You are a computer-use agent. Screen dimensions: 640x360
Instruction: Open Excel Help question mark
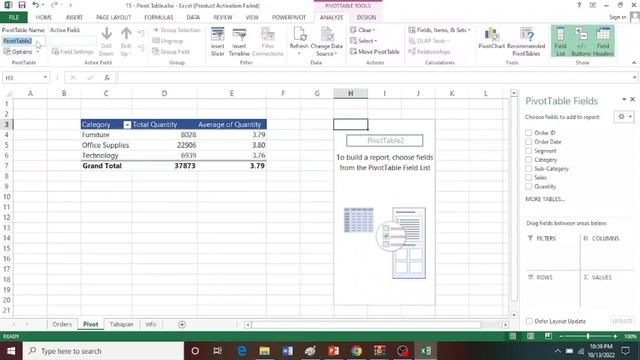579,5
